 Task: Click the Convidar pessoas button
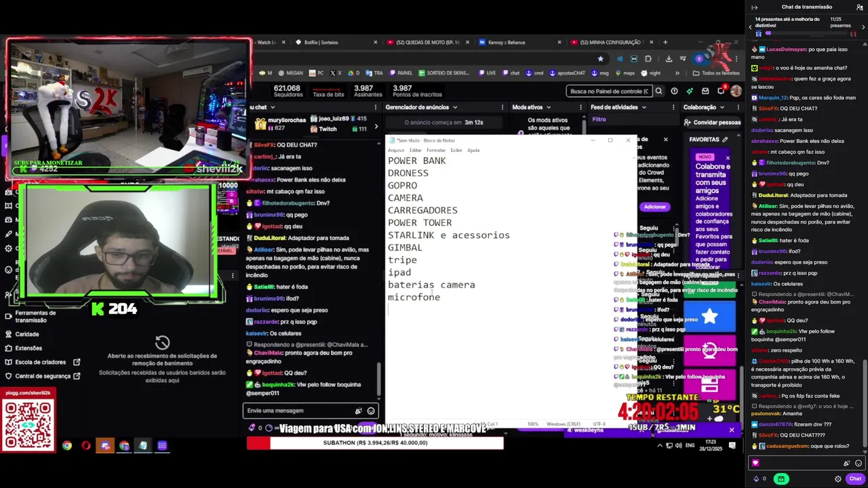click(712, 123)
